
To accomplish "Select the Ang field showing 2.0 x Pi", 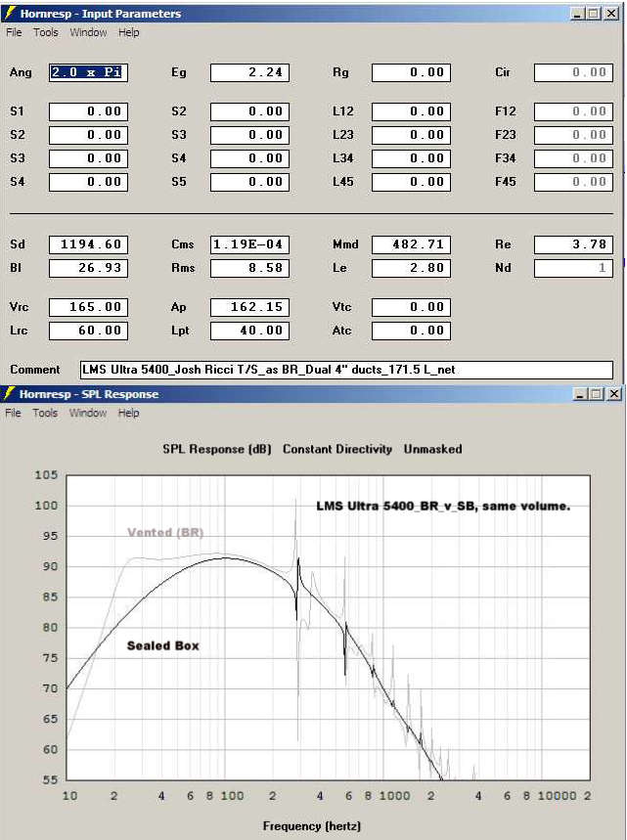I will click(88, 72).
